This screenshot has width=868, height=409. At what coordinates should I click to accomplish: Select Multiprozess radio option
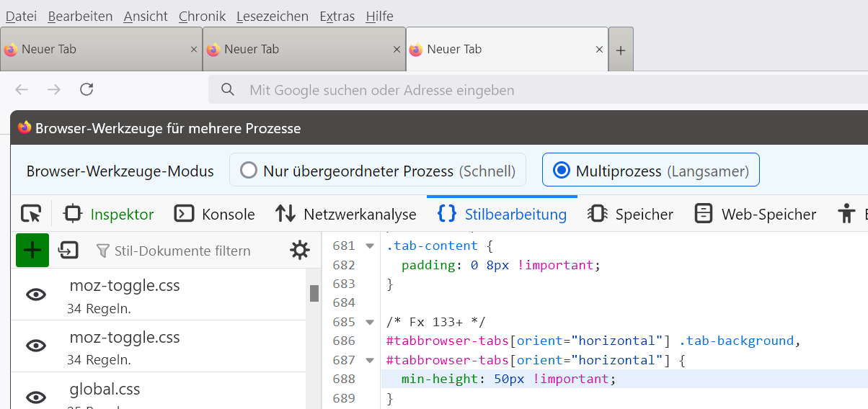click(x=561, y=171)
